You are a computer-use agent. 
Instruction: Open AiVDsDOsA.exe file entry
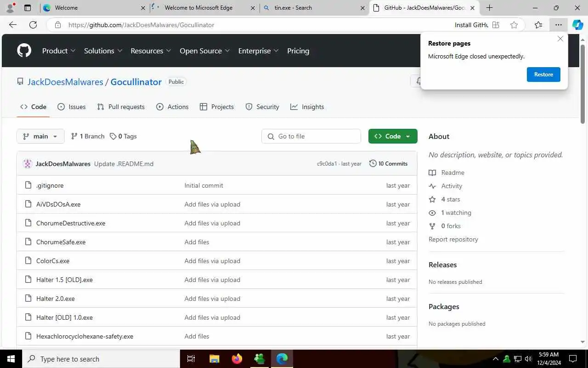click(x=58, y=204)
